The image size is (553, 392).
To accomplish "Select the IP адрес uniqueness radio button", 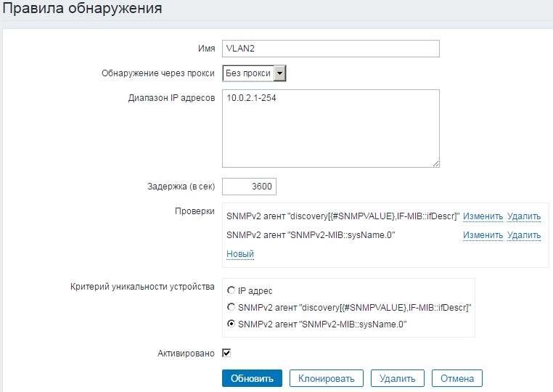I will click(x=232, y=290).
